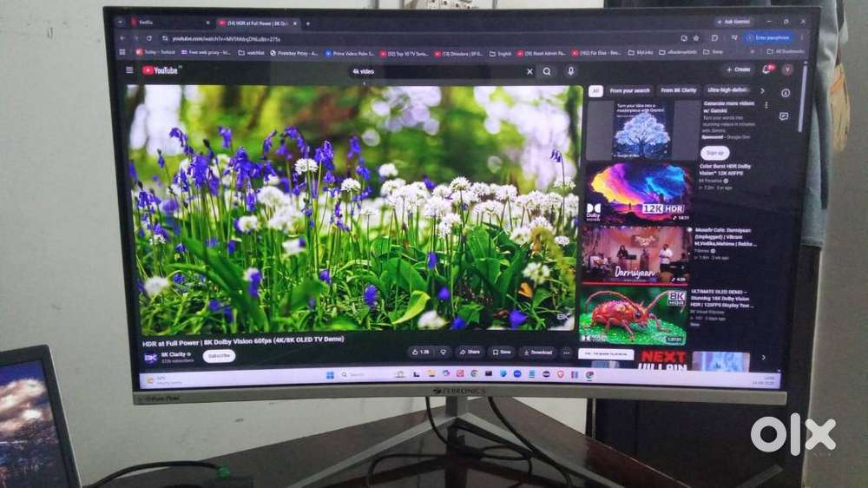This screenshot has height=488, width=868.
Task: Open the All Bookmarks folder
Action: (785, 51)
